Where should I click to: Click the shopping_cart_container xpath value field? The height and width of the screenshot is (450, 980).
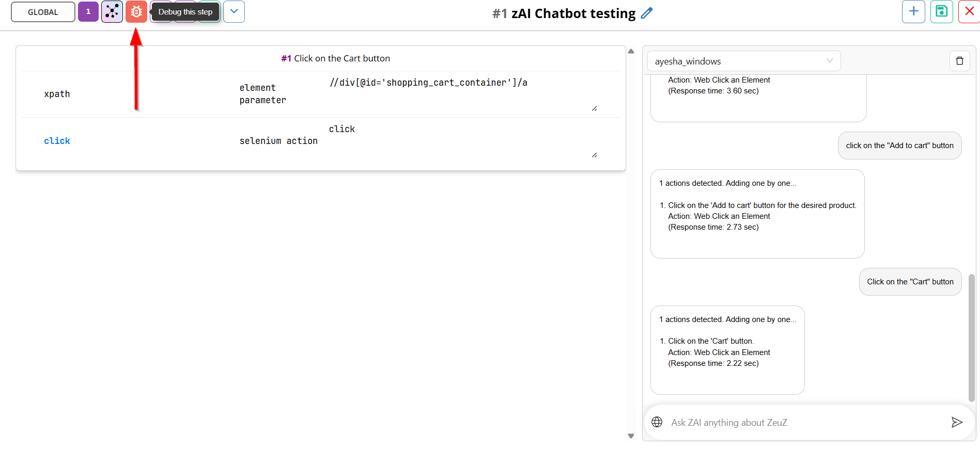click(463, 94)
